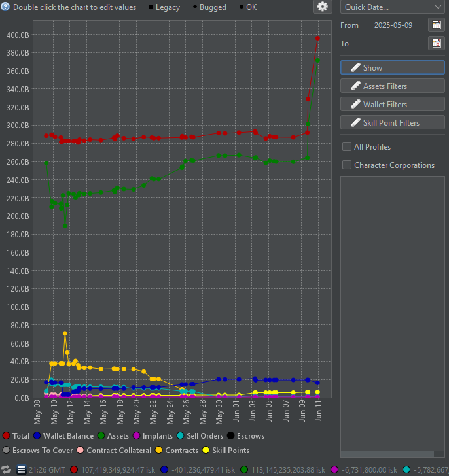Open the From date calendar picker
The width and height of the screenshot is (449, 476).
click(x=437, y=25)
